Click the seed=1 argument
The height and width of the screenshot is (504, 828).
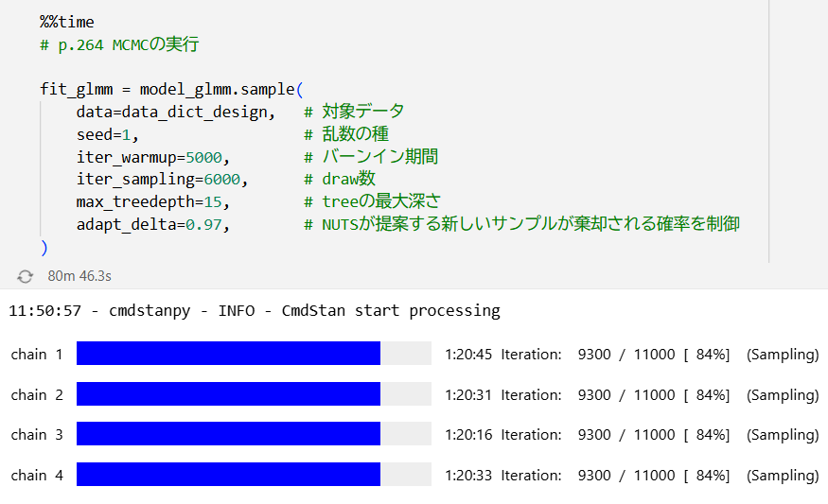(107, 134)
